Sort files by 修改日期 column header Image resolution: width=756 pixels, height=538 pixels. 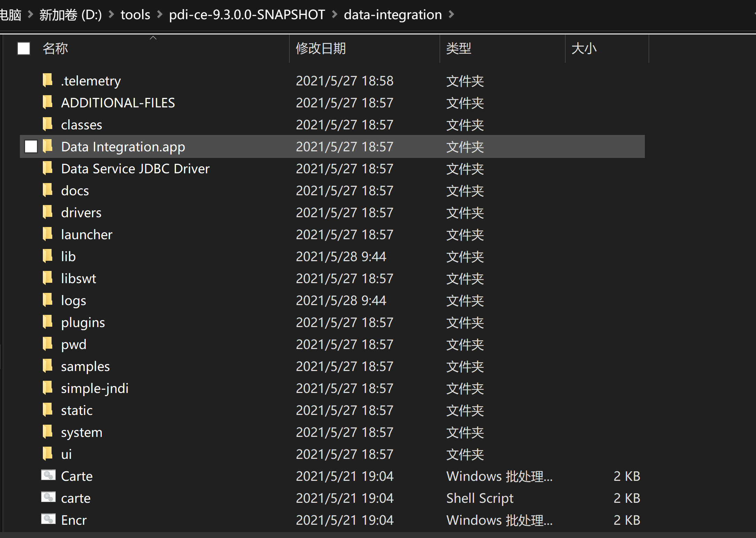[x=321, y=48]
